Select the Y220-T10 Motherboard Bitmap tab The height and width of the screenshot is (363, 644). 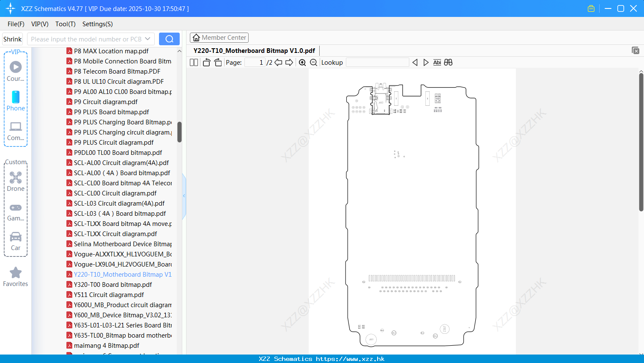254,50
